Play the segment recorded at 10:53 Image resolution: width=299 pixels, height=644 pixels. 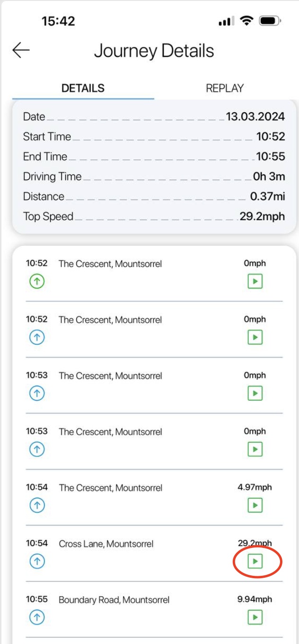255,393
